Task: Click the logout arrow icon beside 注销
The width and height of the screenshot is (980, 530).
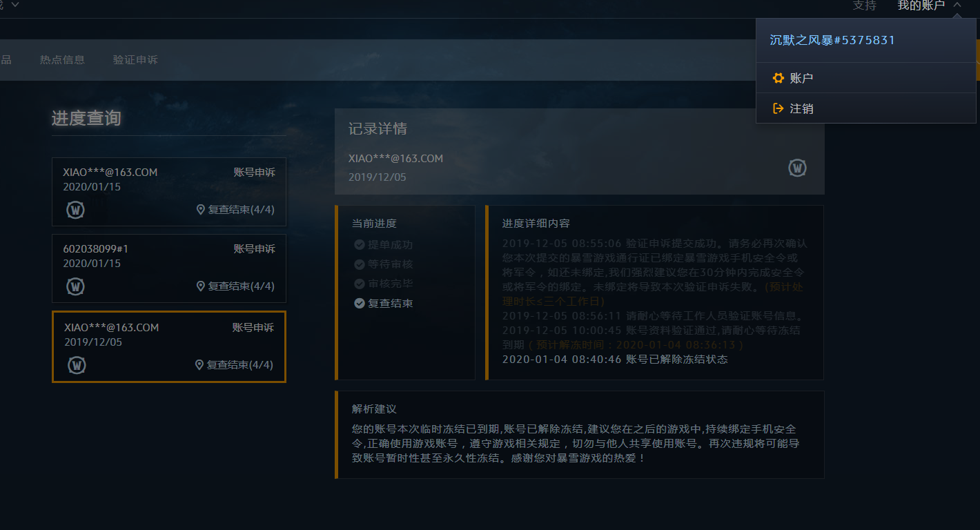Action: pos(778,108)
